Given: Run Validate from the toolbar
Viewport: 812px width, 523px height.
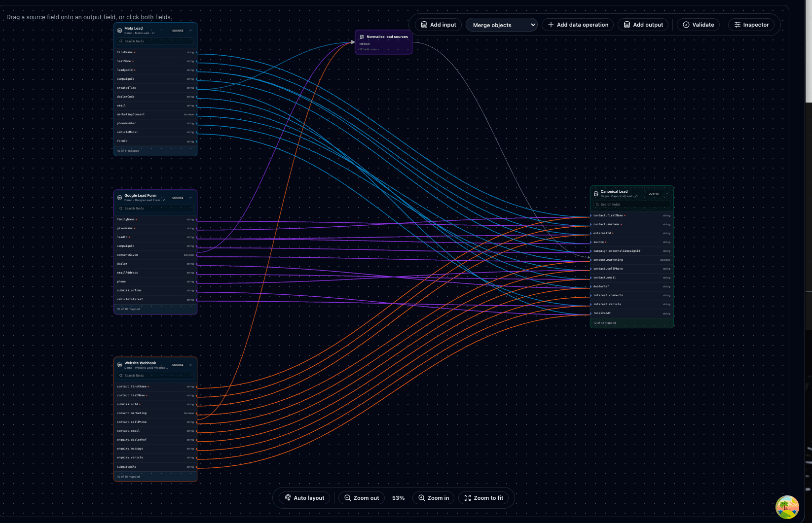Looking at the screenshot, I should [698, 25].
